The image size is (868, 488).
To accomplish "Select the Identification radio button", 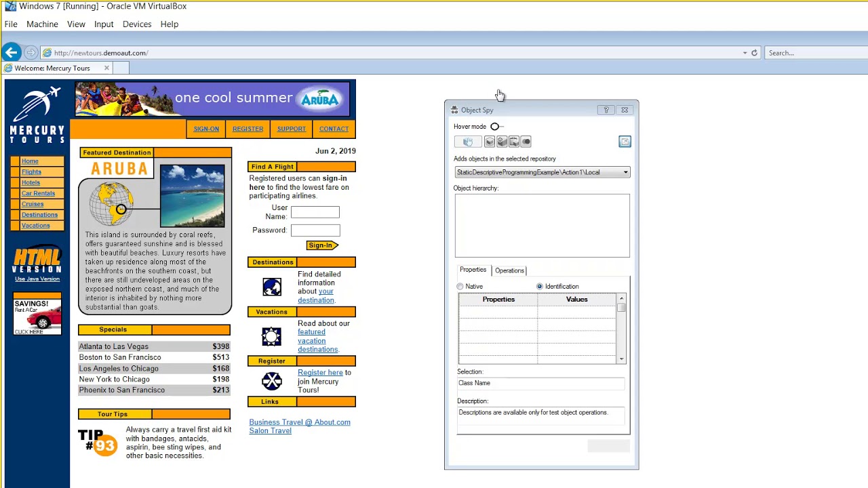I will coord(540,287).
